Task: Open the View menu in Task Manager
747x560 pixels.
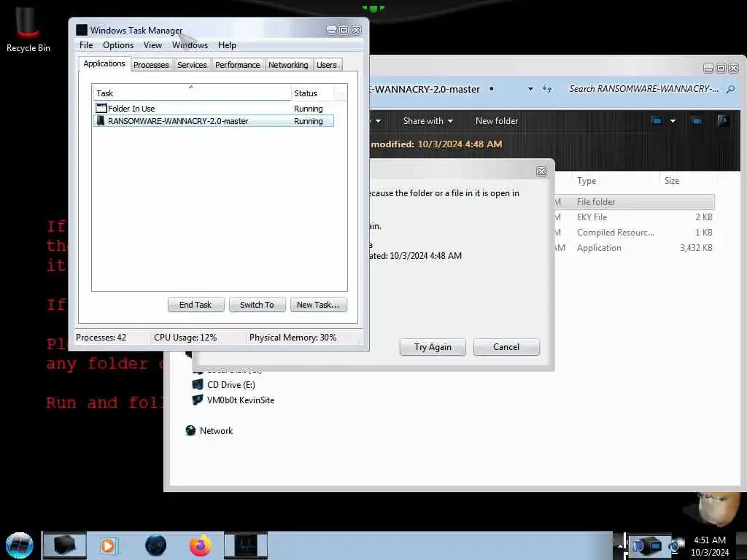Action: [153, 45]
